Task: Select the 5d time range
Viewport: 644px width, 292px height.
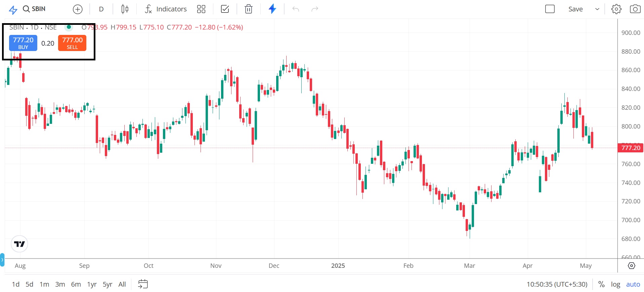Action: 30,284
